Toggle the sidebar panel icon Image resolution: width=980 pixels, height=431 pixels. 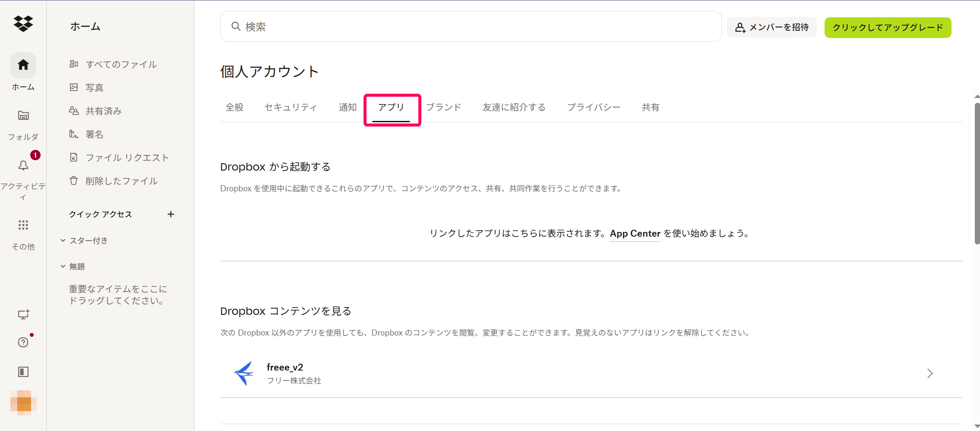pyautogui.click(x=23, y=372)
